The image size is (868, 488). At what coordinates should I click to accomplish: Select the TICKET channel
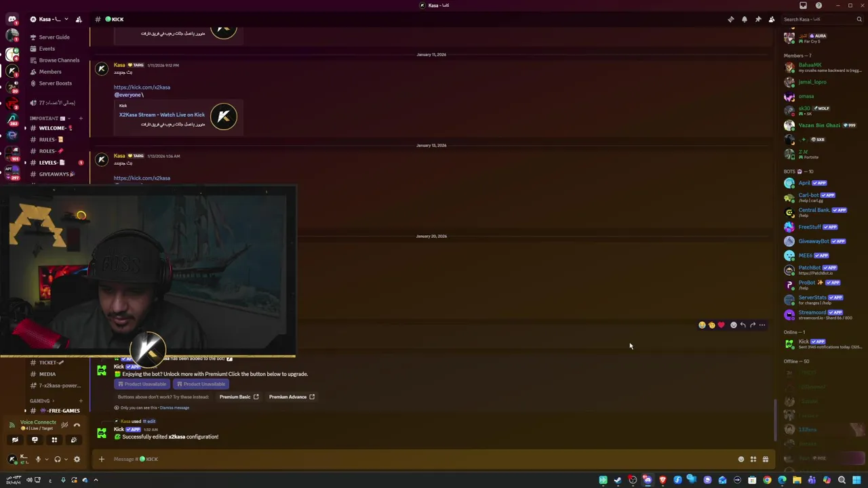(x=52, y=363)
